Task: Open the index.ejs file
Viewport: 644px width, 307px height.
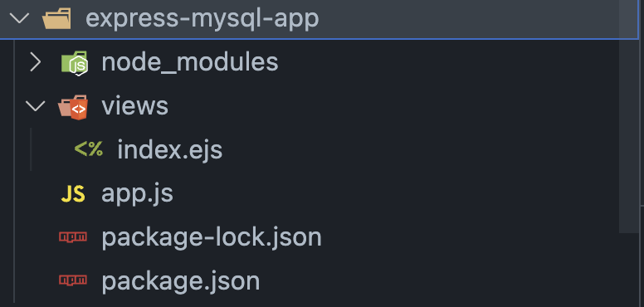Action: [169, 150]
